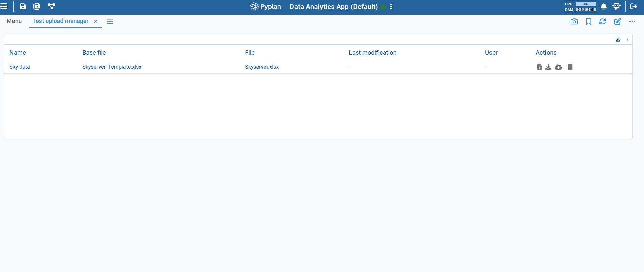Open the assistant chat bot icon
Screen dimensions: 644x272
pos(617,6)
